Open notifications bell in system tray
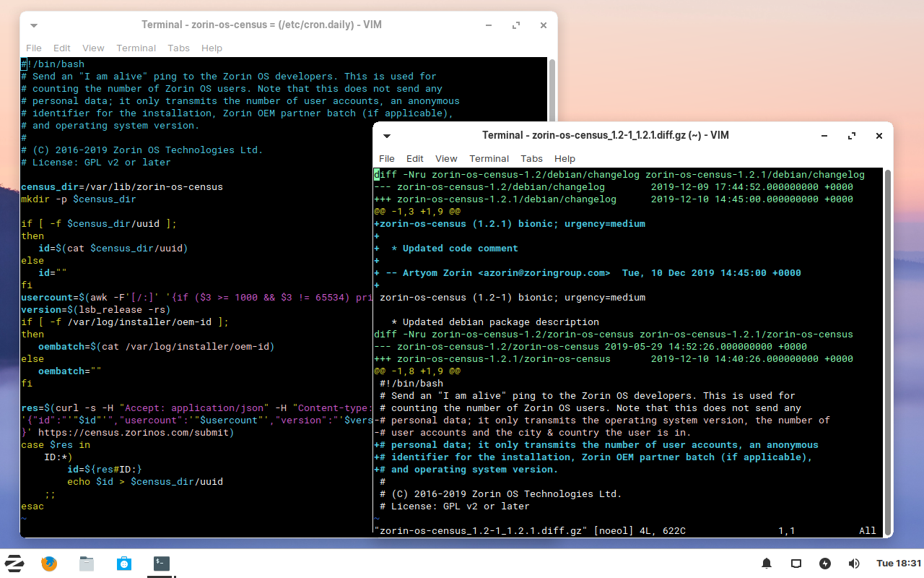 tap(767, 564)
